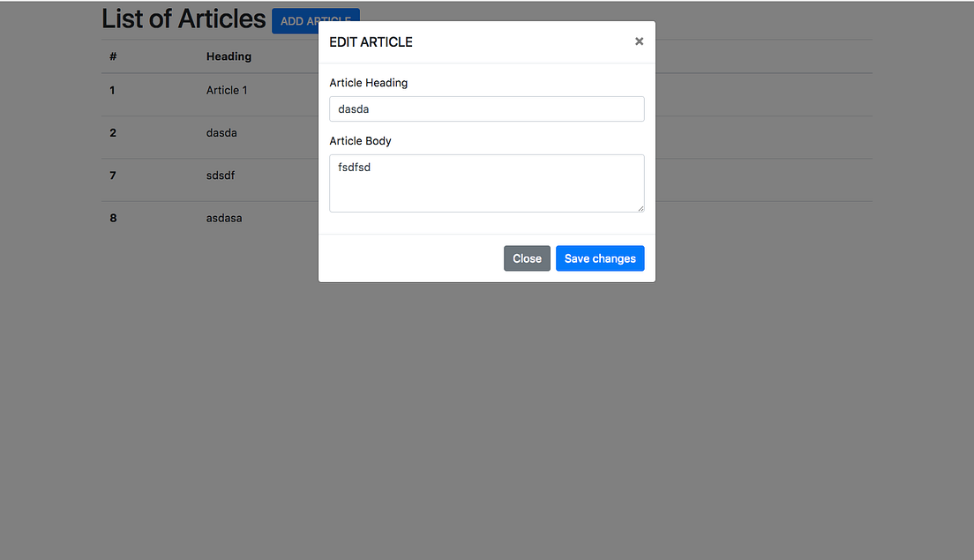Click the 'List of Articles' page heading

point(183,19)
